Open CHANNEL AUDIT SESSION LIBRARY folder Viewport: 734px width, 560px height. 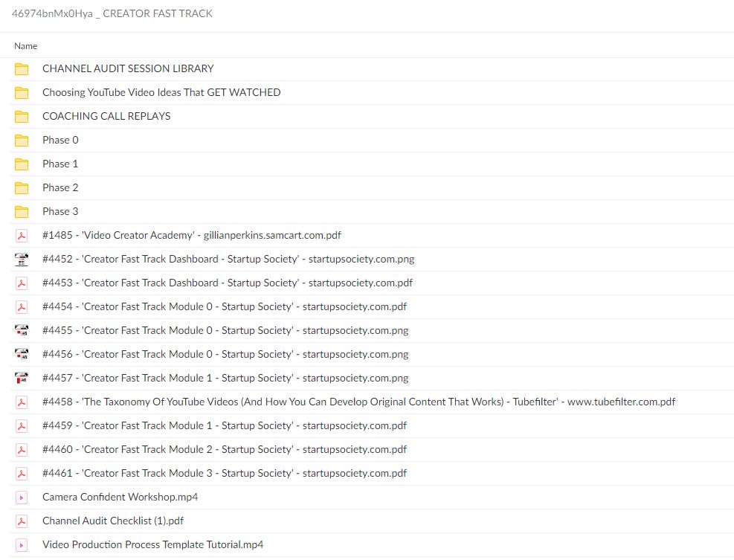point(128,68)
